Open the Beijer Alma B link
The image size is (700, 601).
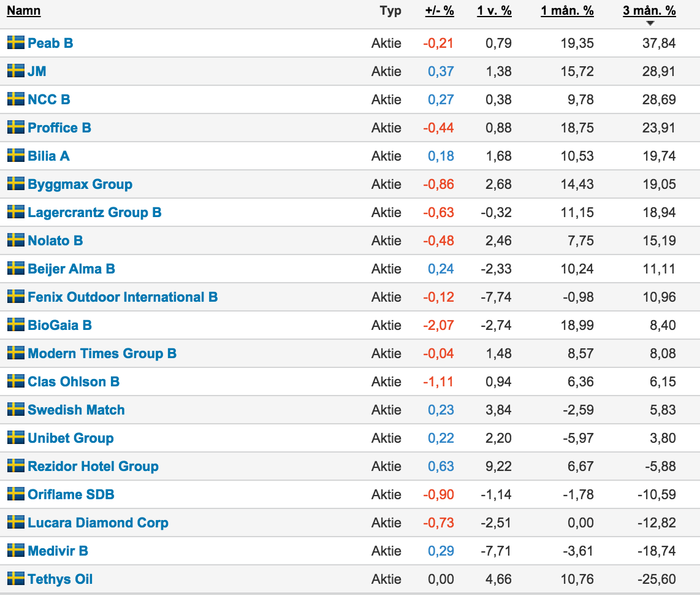coord(72,269)
